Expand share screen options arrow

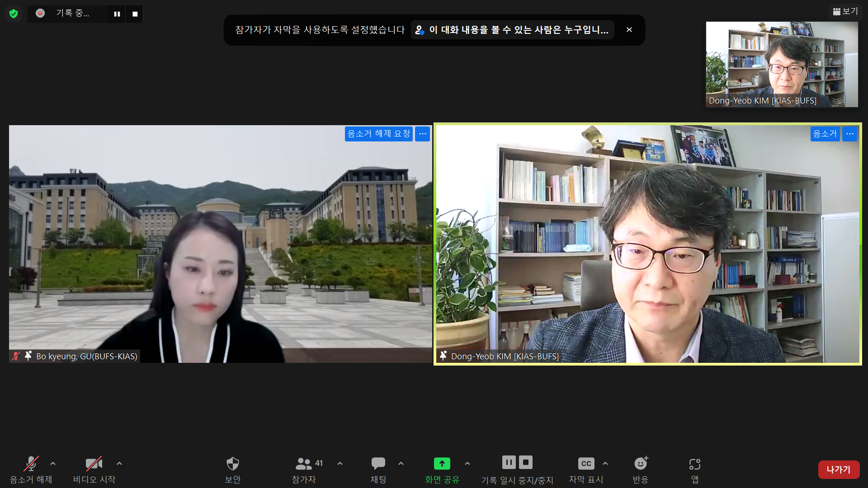[467, 464]
